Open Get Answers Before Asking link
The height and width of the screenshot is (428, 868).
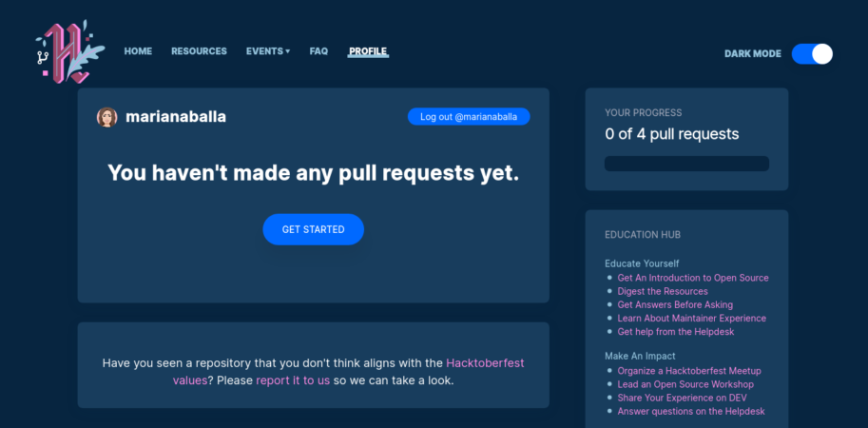[675, 304]
